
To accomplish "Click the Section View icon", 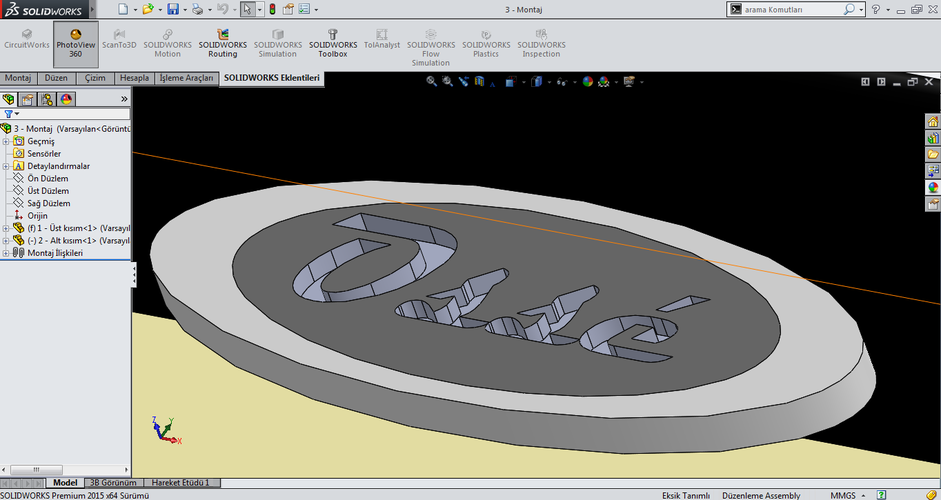I will point(480,81).
